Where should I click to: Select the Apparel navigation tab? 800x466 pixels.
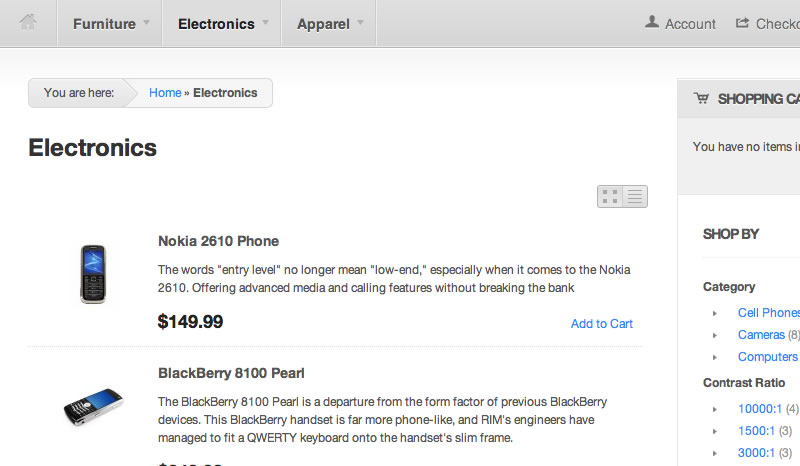click(323, 23)
